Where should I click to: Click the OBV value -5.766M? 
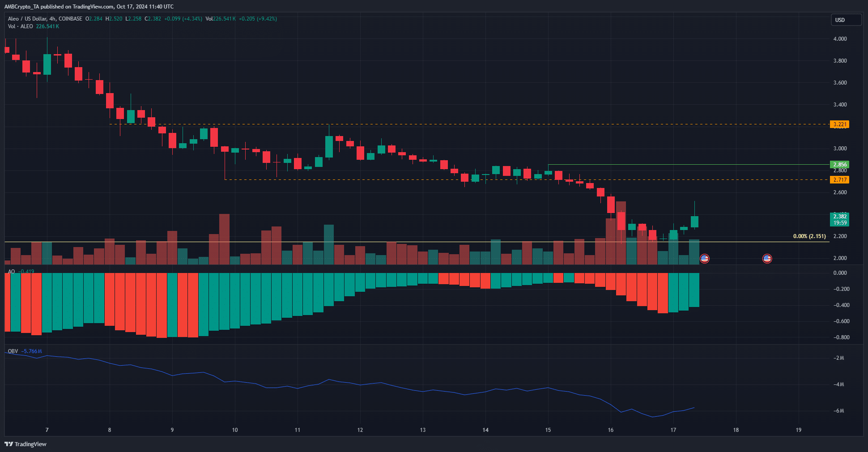pyautogui.click(x=32, y=351)
